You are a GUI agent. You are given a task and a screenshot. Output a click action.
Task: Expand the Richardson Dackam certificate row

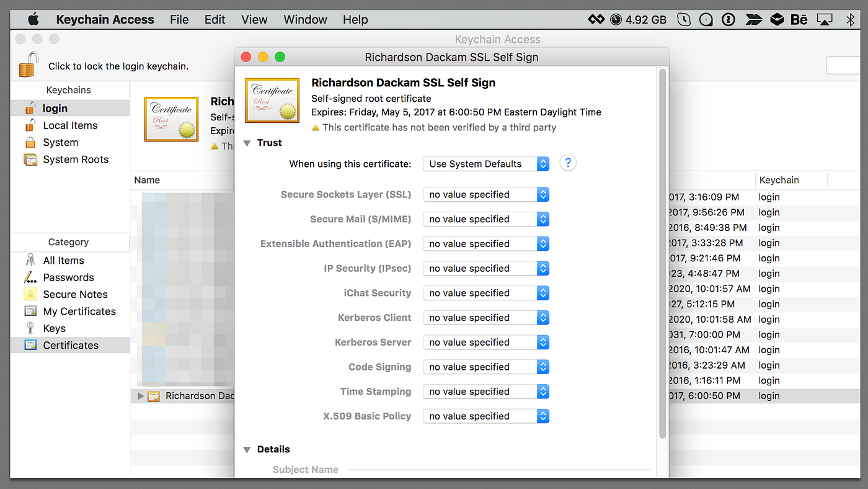(141, 396)
